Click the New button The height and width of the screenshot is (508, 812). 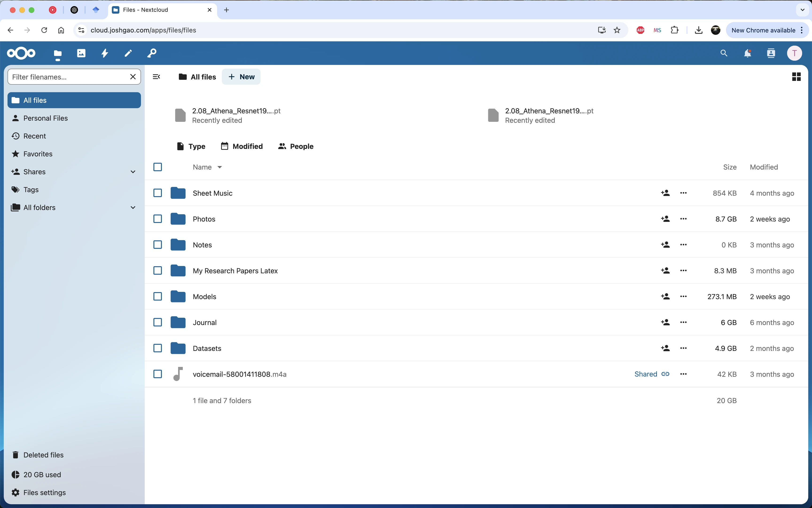[x=241, y=77]
